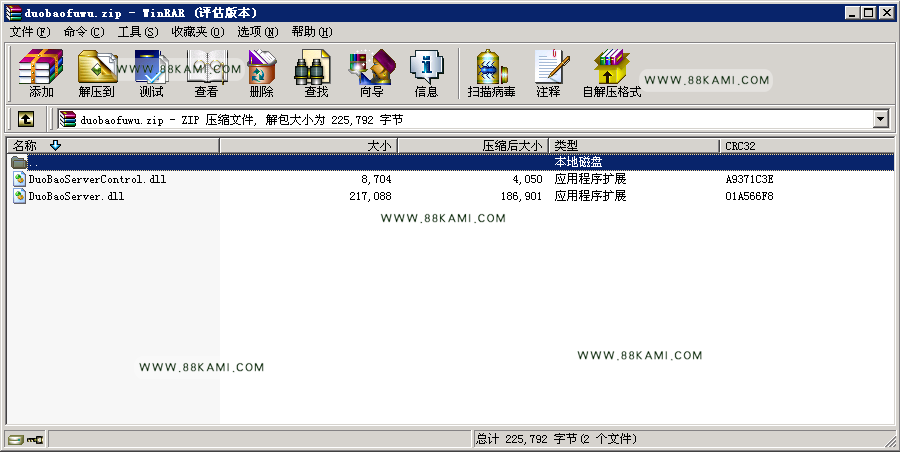Click the 信息 (Info) toolbar icon
The image size is (900, 452).
click(x=426, y=73)
